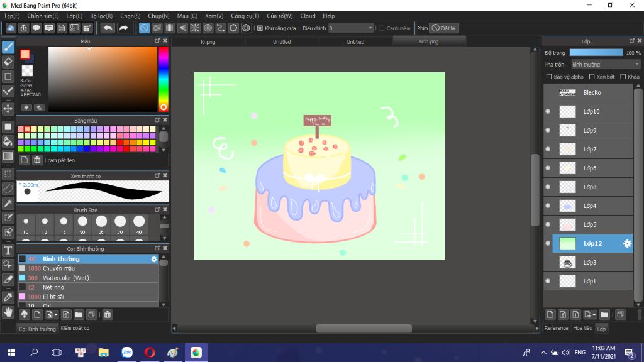Click the Độ trong opacity slider
This screenshot has width=644, height=362.
596,53
